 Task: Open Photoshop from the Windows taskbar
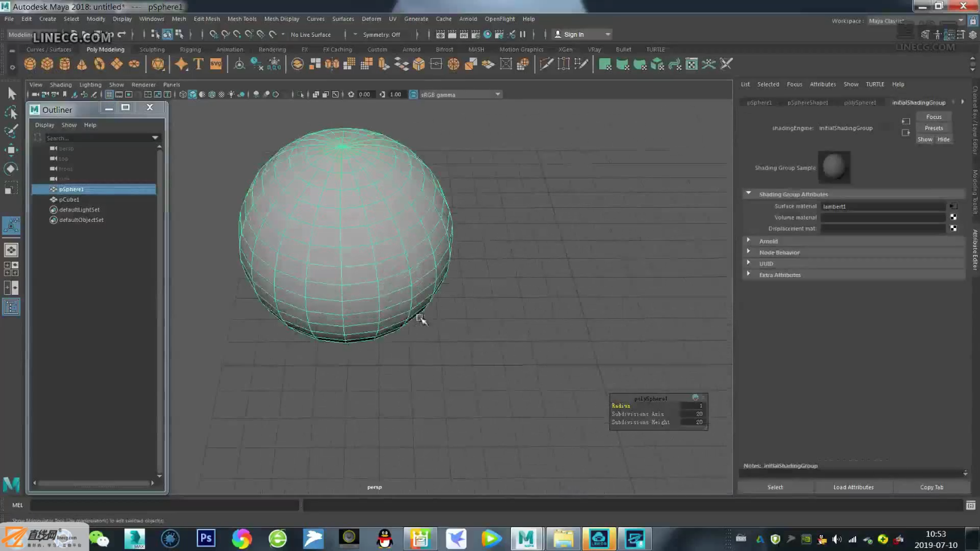206,538
